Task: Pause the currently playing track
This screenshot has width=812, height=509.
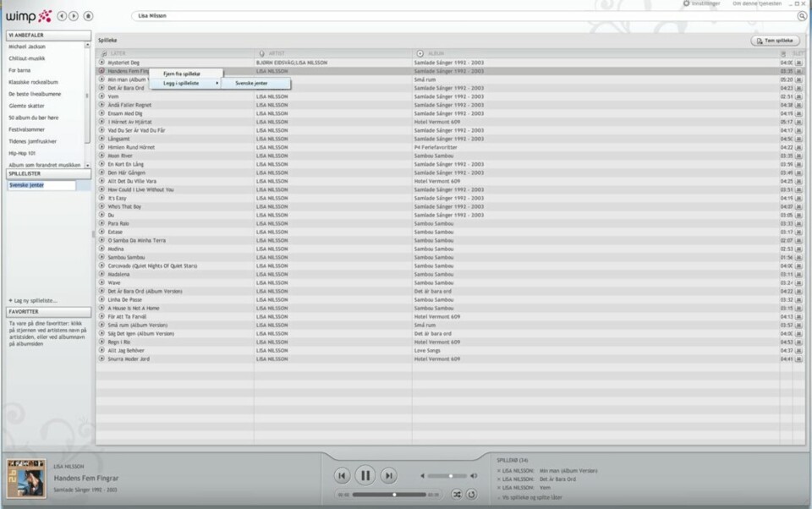Action: tap(365, 476)
